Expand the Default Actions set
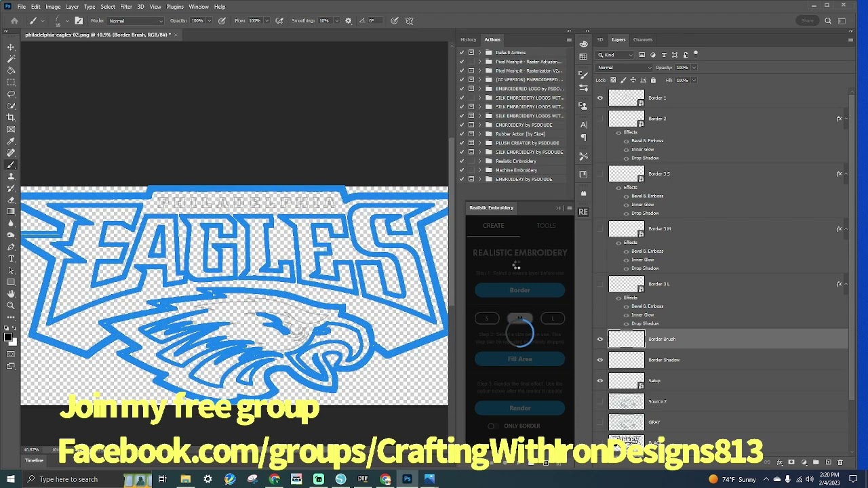This screenshot has height=488, width=868. click(479, 53)
